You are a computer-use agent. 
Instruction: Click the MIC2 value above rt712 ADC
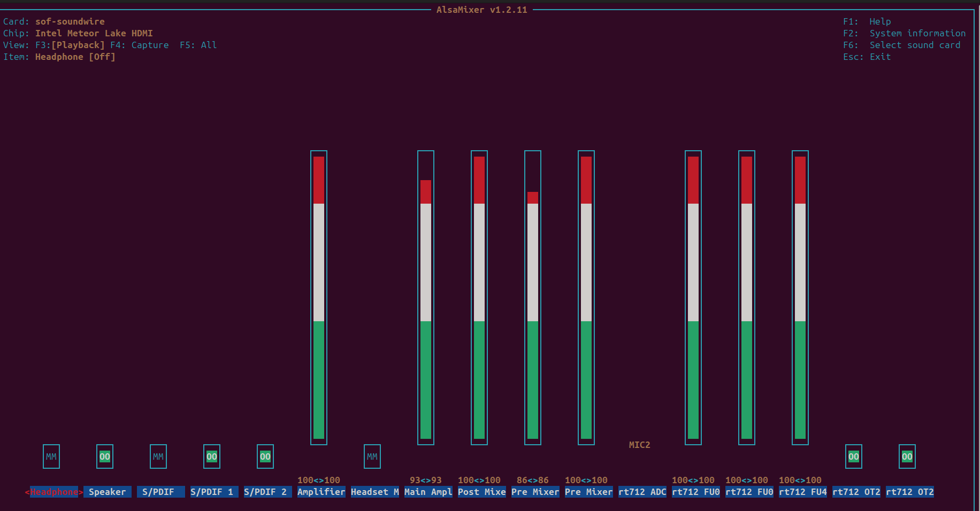point(640,445)
